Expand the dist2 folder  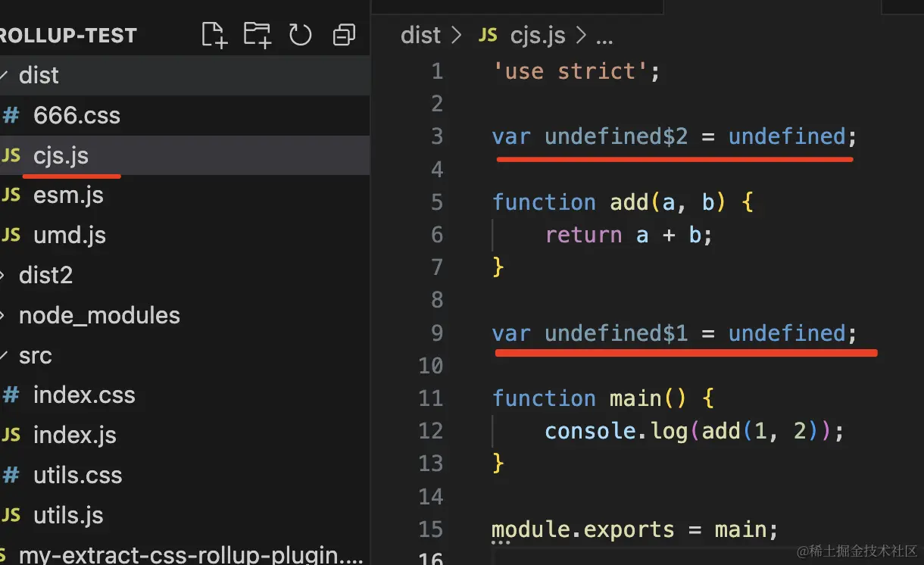[x=185, y=275]
